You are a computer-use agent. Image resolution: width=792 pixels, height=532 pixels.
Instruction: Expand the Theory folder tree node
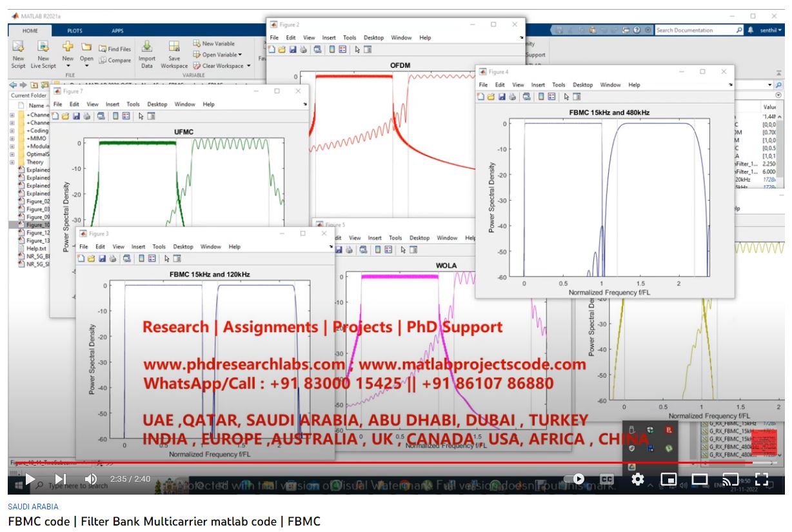coord(13,163)
